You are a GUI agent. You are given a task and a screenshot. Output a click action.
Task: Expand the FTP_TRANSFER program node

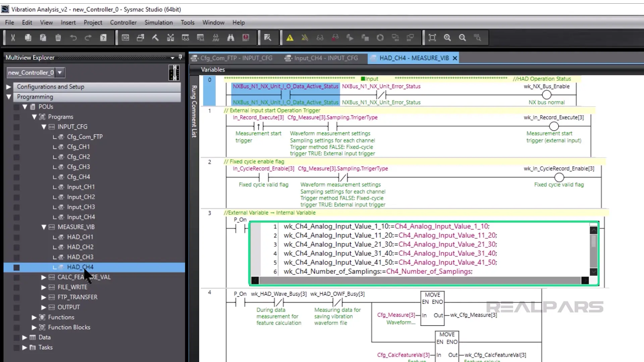point(44,297)
